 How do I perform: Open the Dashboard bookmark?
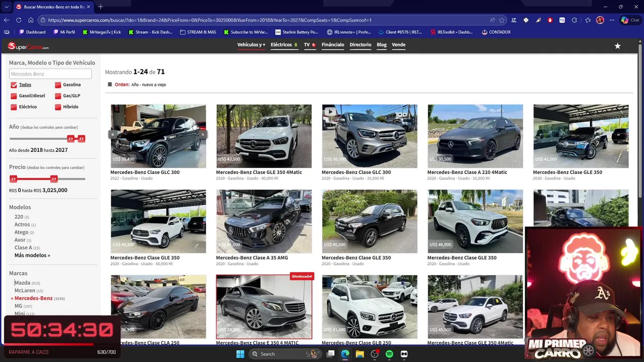32,32
